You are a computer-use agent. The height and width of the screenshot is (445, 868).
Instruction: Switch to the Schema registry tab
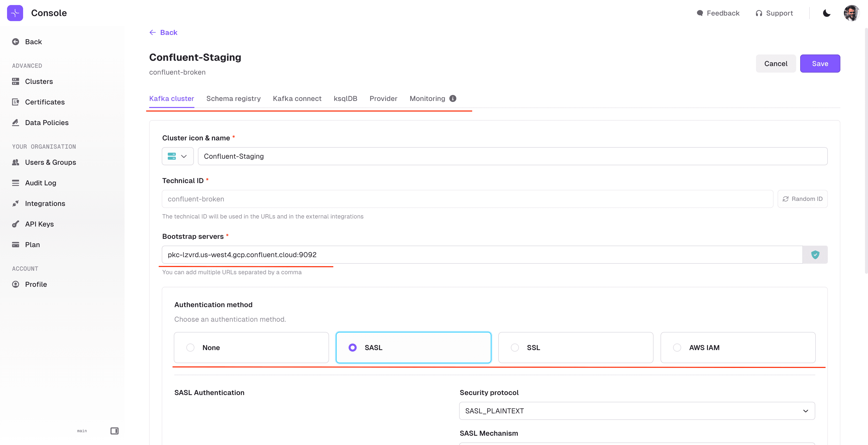(233, 98)
